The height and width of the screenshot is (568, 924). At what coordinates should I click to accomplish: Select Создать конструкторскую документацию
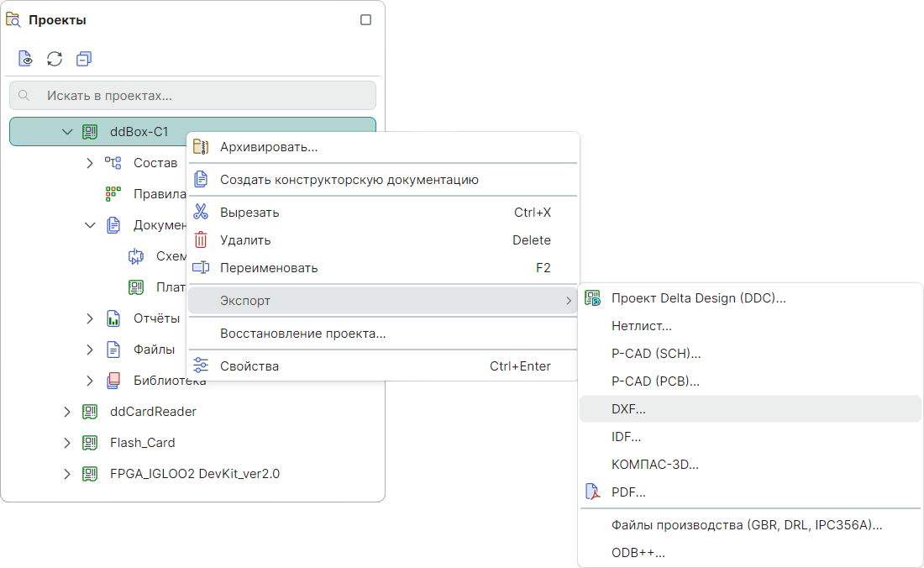point(383,180)
